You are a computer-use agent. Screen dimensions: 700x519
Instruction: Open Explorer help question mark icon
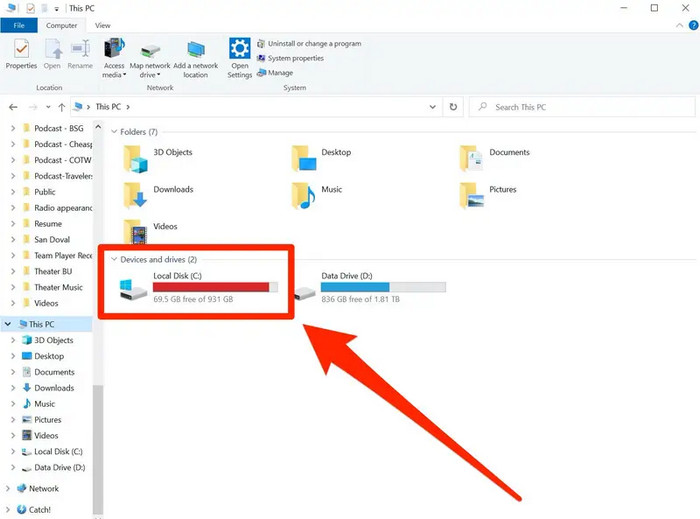[x=693, y=25]
